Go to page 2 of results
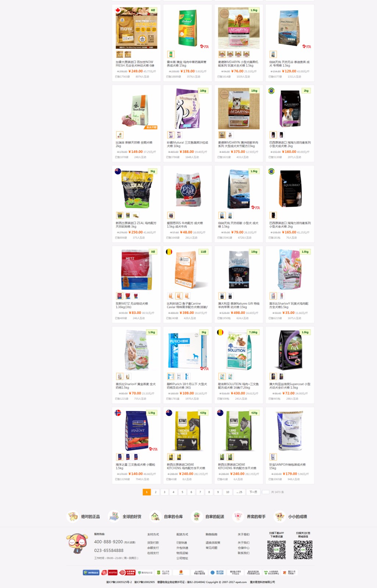The image size is (377, 588). coord(156,492)
